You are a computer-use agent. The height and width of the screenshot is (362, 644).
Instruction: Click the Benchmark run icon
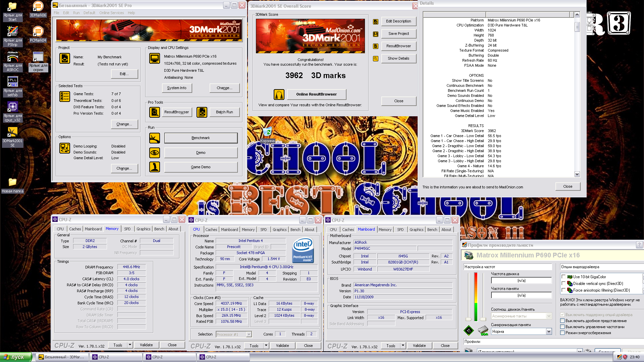click(x=155, y=138)
